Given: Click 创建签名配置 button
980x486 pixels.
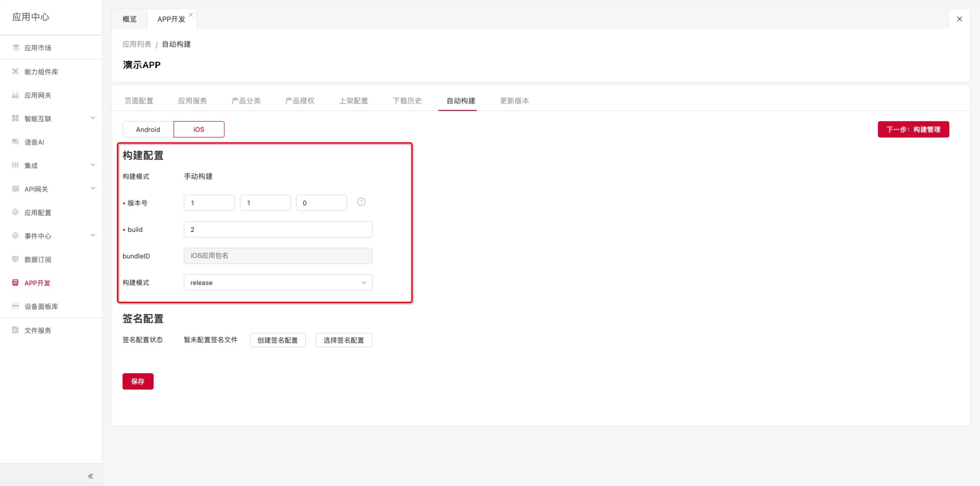Looking at the screenshot, I should pos(277,340).
